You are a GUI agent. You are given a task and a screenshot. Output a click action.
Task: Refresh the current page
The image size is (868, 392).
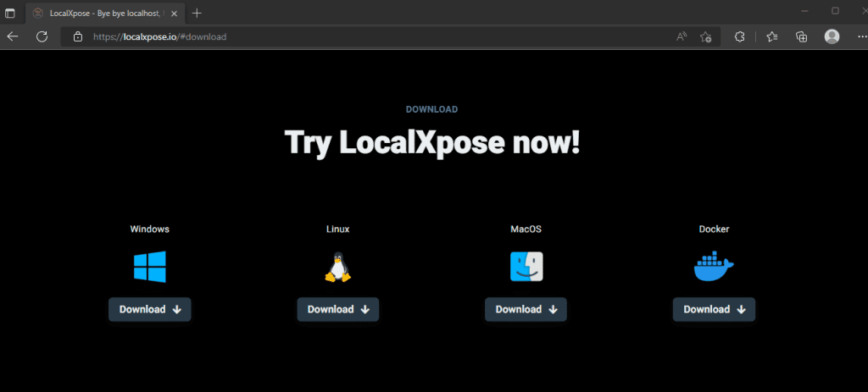point(42,37)
